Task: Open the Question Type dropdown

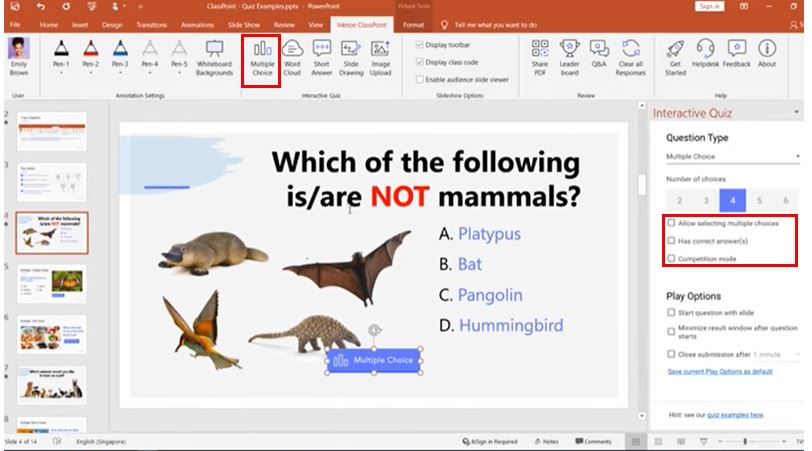Action: (732, 156)
